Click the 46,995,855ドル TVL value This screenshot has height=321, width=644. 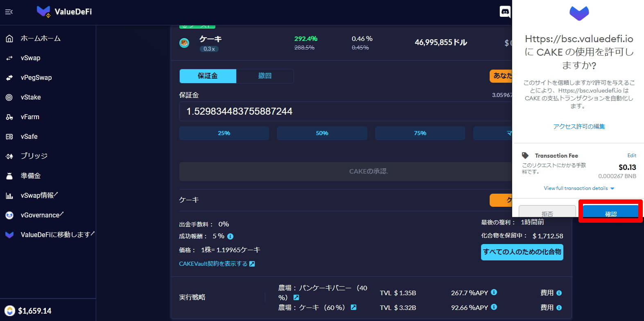pos(441,43)
